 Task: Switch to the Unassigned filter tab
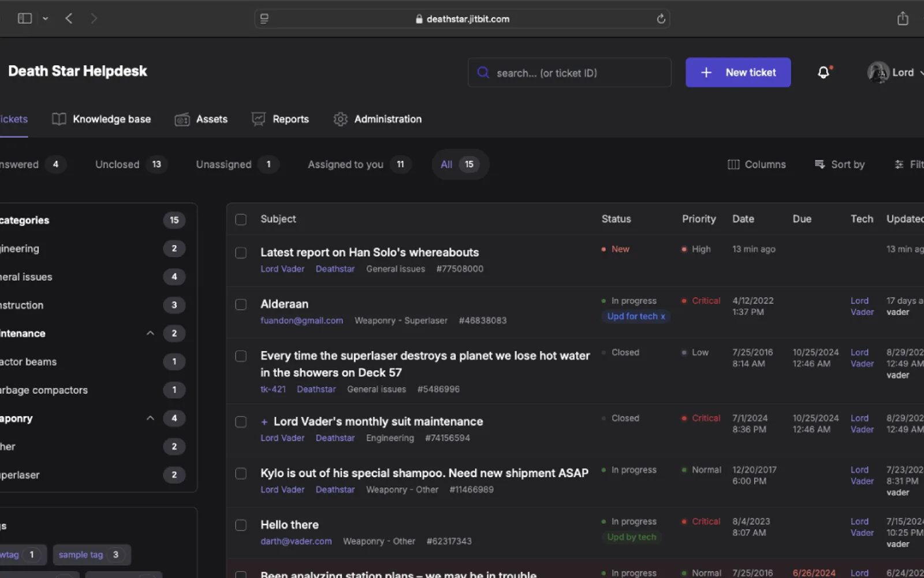(237, 165)
